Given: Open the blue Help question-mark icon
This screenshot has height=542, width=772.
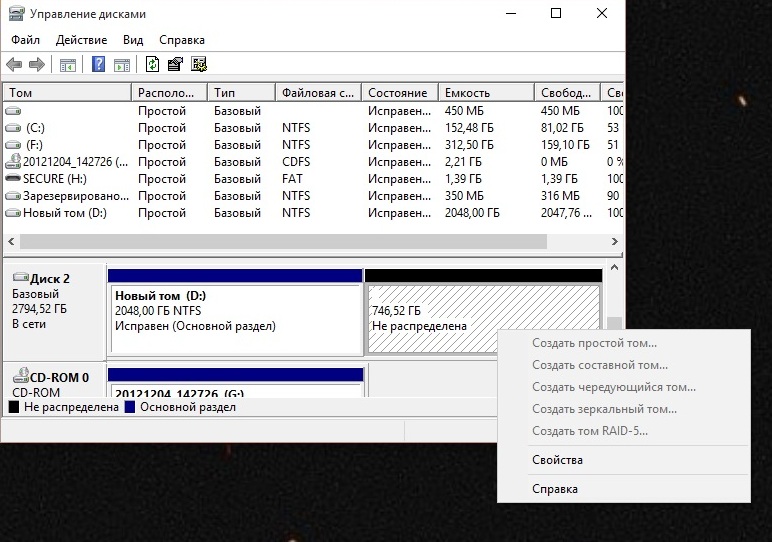Looking at the screenshot, I should 98,64.
